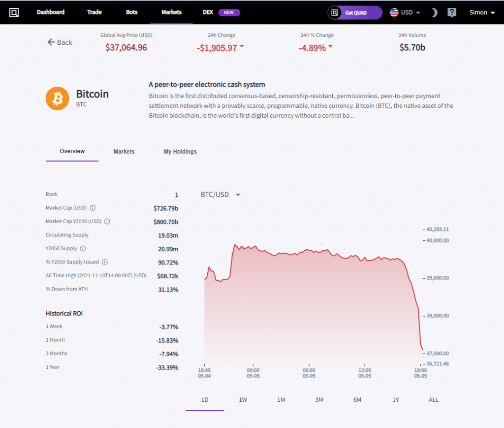Click the Quadency logo icon top-left
The image size is (504, 428).
(x=13, y=12)
